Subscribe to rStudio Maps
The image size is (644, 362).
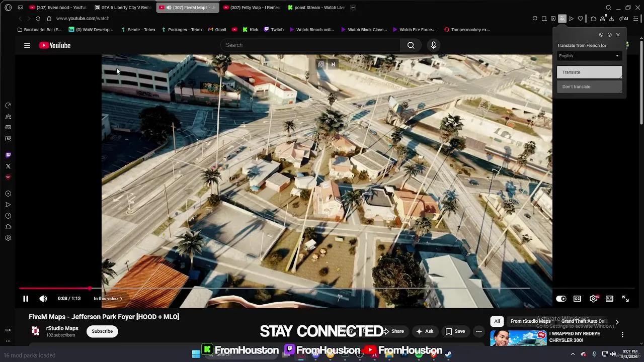[x=102, y=331]
